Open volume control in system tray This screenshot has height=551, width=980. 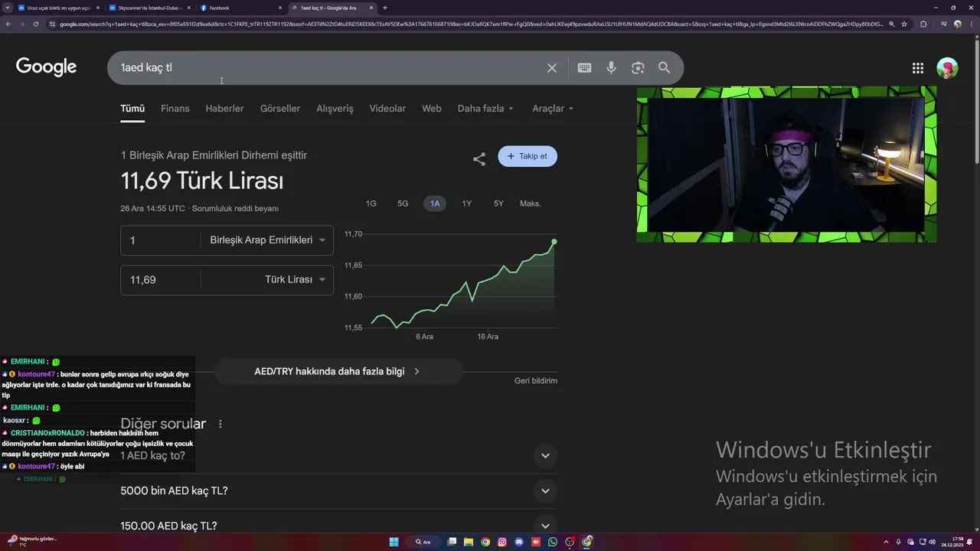point(932,542)
